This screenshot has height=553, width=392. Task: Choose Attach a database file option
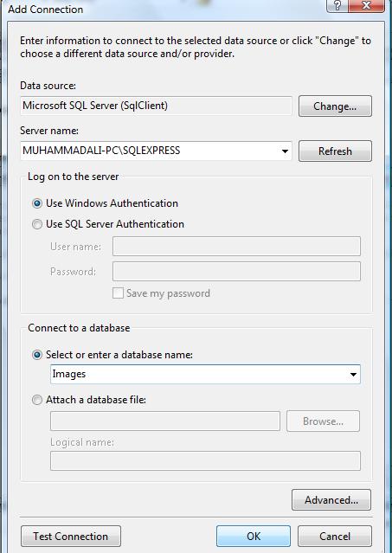[x=36, y=400]
